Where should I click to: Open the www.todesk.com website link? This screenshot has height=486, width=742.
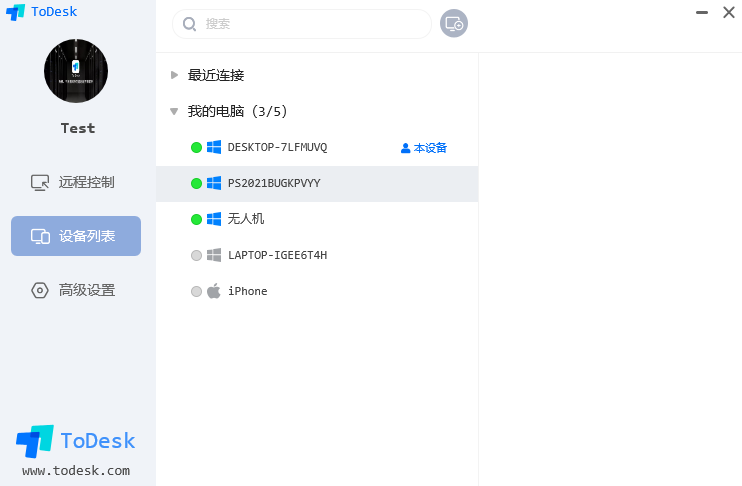pyautogui.click(x=76, y=470)
